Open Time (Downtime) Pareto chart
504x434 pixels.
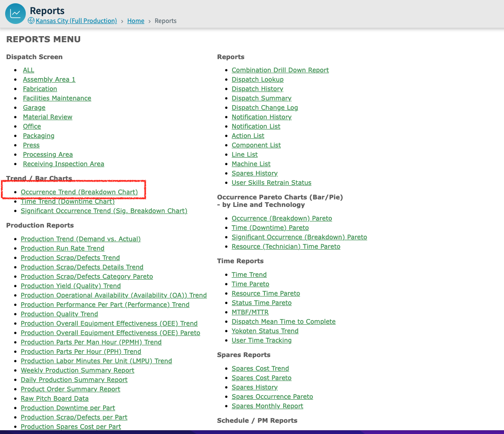[271, 228]
